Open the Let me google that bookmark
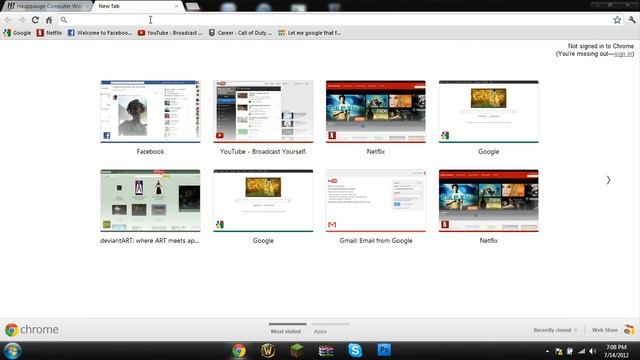The image size is (640, 360). 309,33
